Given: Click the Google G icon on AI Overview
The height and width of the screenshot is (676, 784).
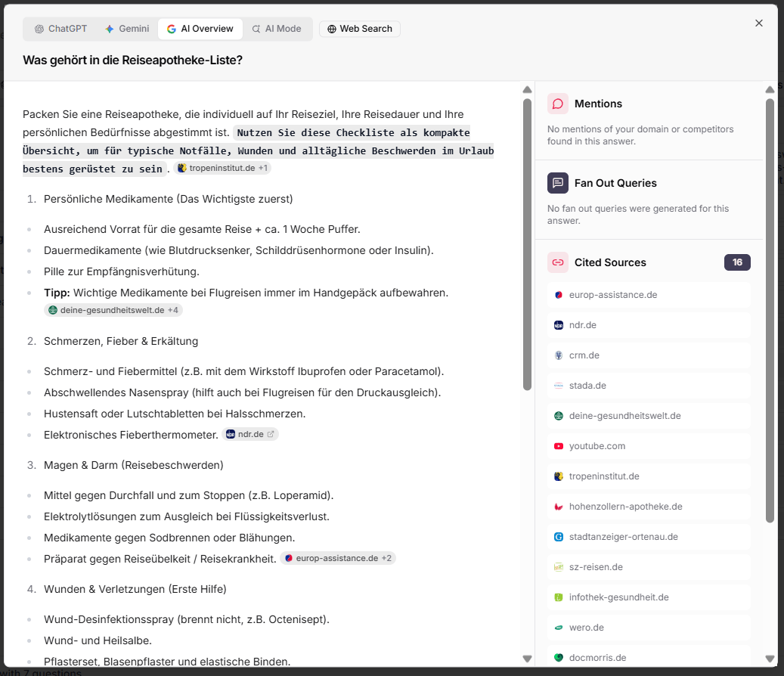Looking at the screenshot, I should click(x=172, y=29).
